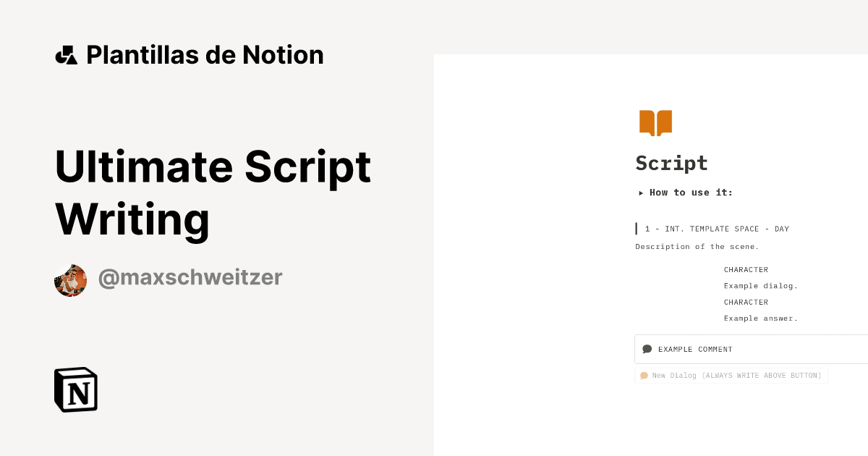868x456 pixels.
Task: Click the EXAMPLE COMMENT entry
Action: [695, 349]
